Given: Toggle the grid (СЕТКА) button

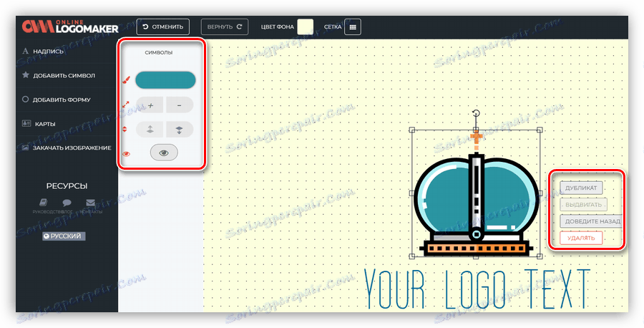Looking at the screenshot, I should tap(352, 27).
